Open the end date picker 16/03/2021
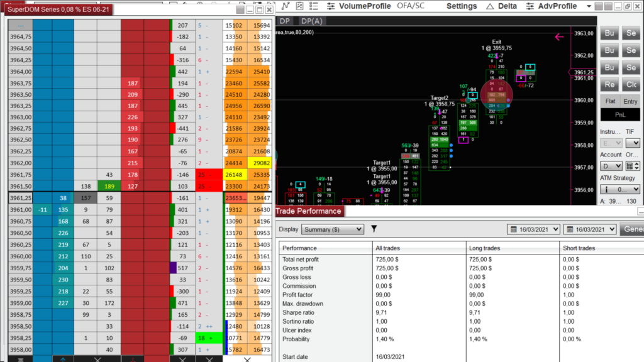 click(x=590, y=229)
